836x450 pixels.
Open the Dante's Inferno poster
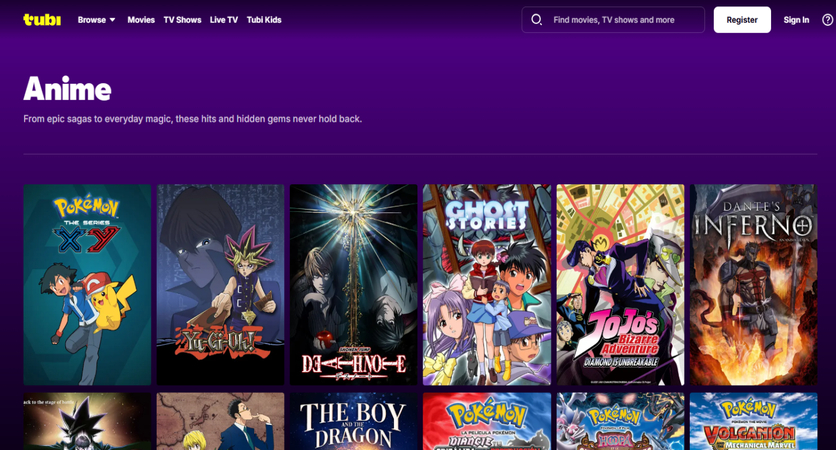tap(754, 285)
